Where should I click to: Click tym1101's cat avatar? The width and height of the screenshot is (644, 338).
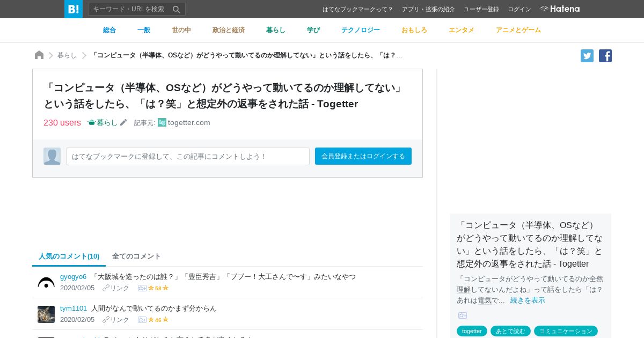pos(46,314)
